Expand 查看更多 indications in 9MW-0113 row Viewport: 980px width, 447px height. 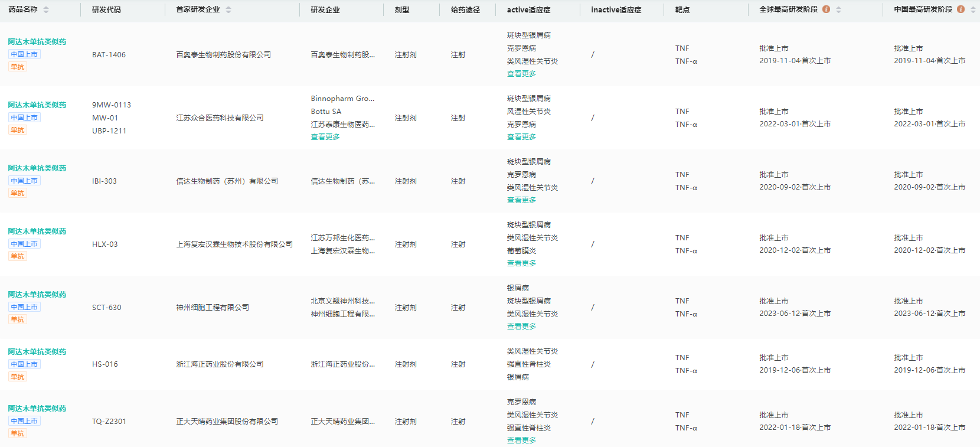[x=522, y=137]
